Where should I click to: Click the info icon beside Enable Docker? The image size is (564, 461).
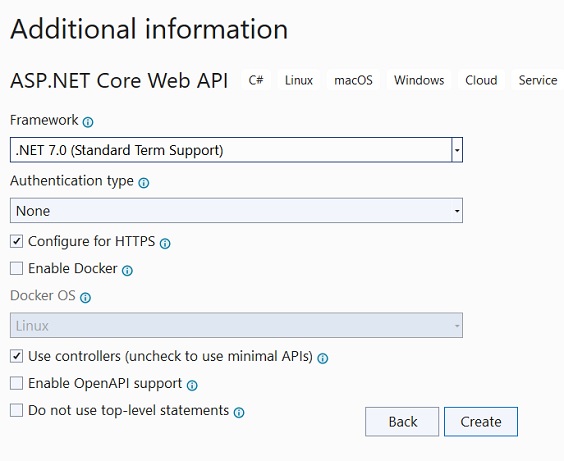click(127, 270)
